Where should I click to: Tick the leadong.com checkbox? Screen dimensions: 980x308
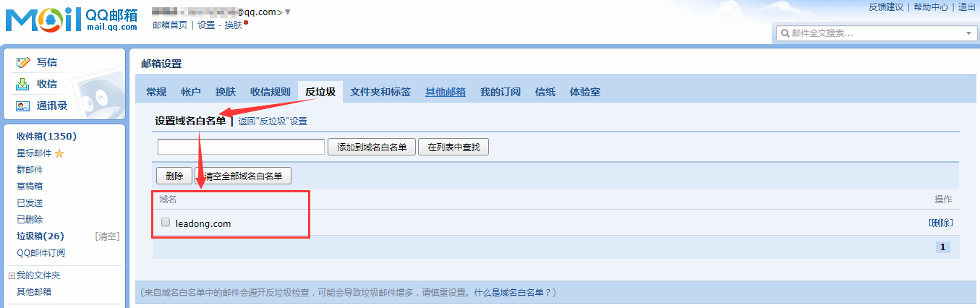pos(166,223)
